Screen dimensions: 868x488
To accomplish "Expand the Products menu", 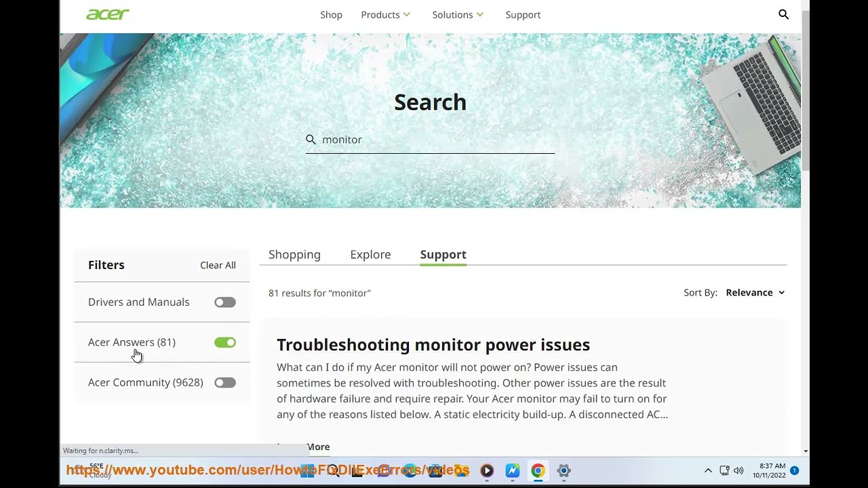I will coord(385,14).
